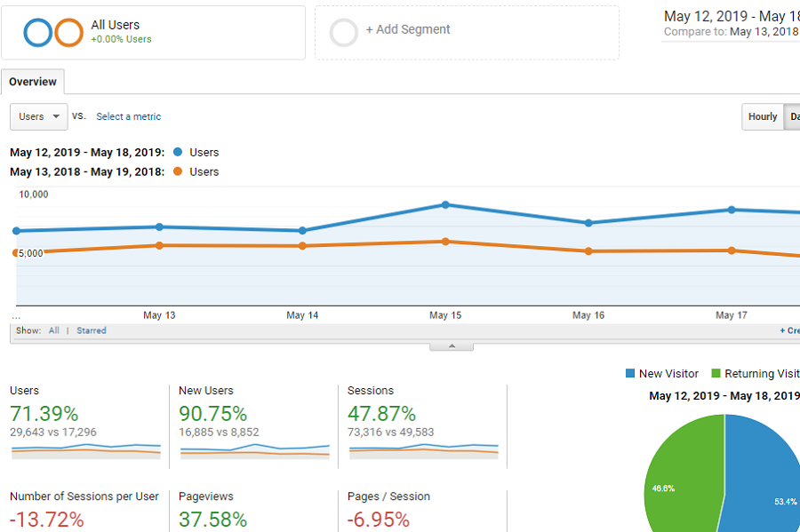The width and height of the screenshot is (800, 532).
Task: Click the orange May 15 data point
Action: [x=445, y=242]
